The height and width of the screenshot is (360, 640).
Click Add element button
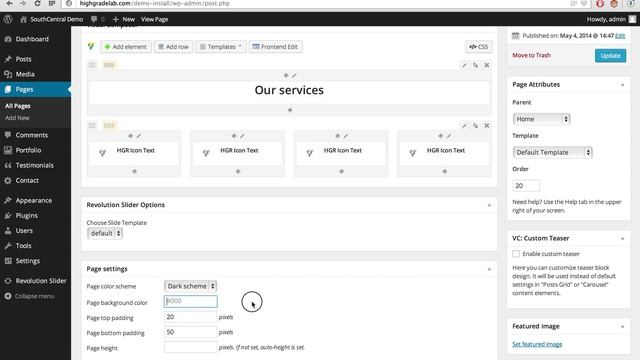pos(126,47)
